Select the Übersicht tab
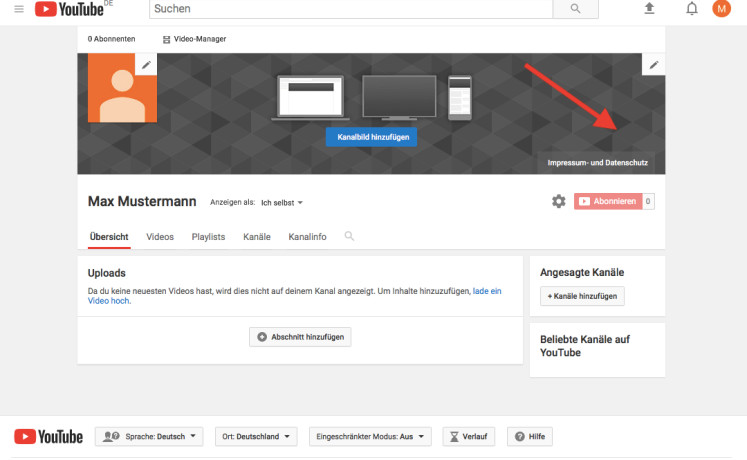The height and width of the screenshot is (460, 747). (109, 237)
